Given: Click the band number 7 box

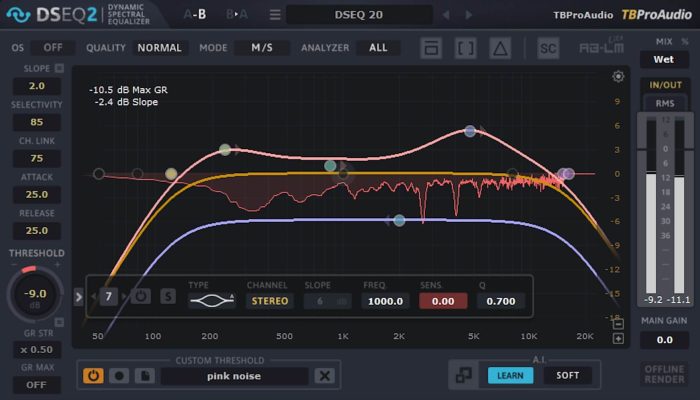Looking at the screenshot, I should [x=108, y=296].
